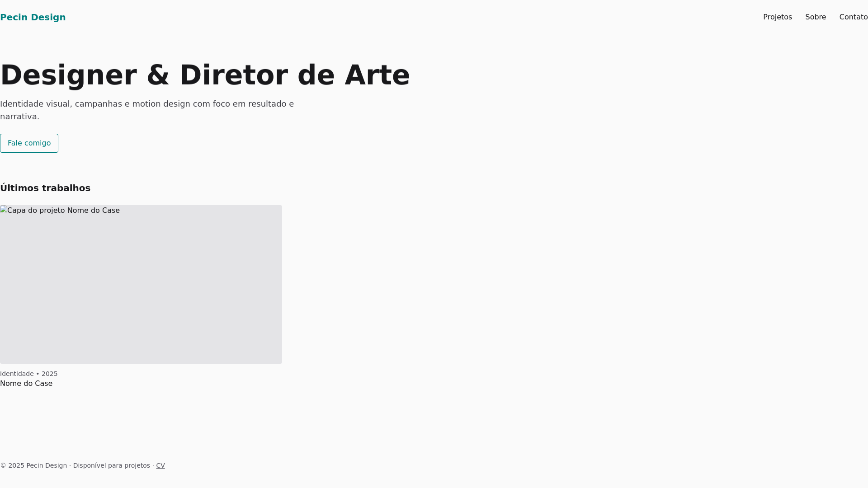Click the Designer & Diretor de Arte headline
The image size is (868, 488).
(x=205, y=75)
